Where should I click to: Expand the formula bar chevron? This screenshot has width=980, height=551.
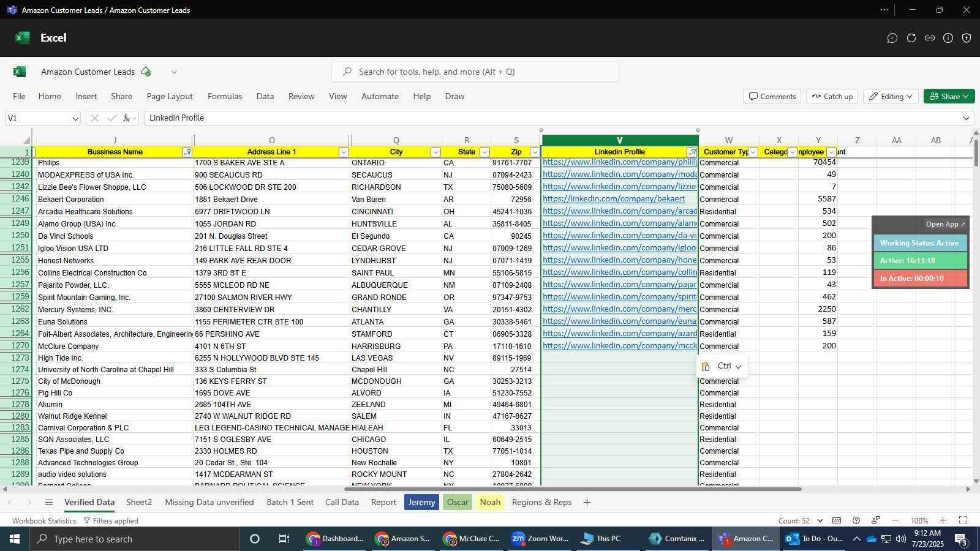967,118
